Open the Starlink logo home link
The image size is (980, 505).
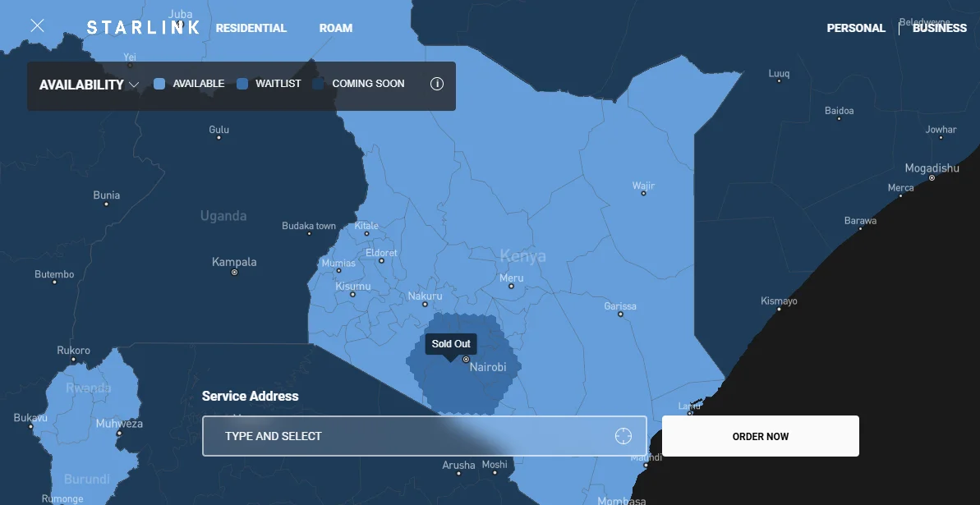click(x=143, y=27)
